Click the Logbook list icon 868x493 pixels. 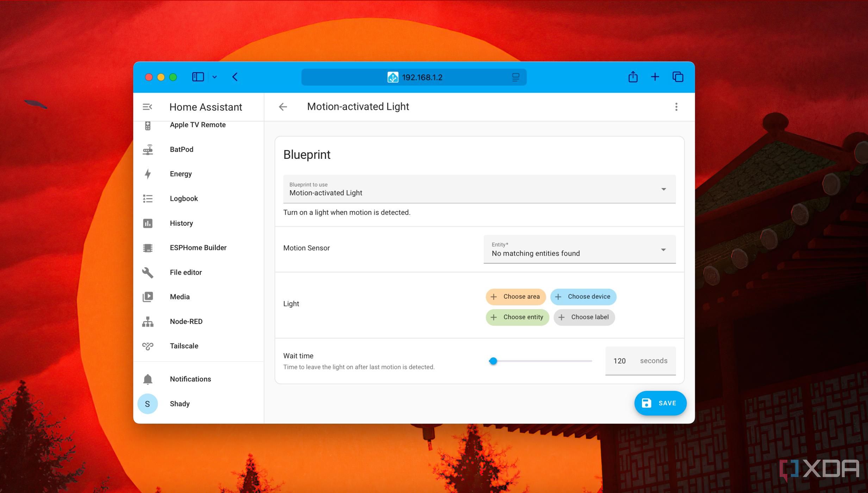coord(148,199)
